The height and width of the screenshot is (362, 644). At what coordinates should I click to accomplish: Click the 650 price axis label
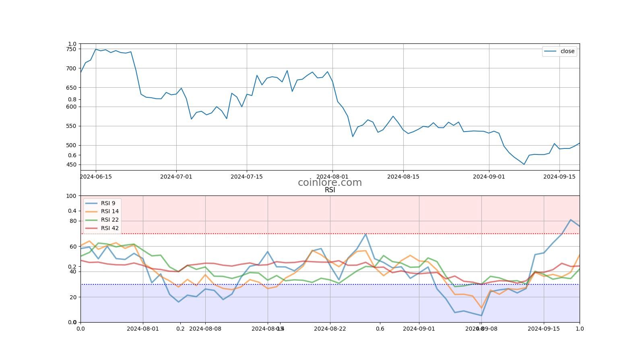tap(71, 88)
